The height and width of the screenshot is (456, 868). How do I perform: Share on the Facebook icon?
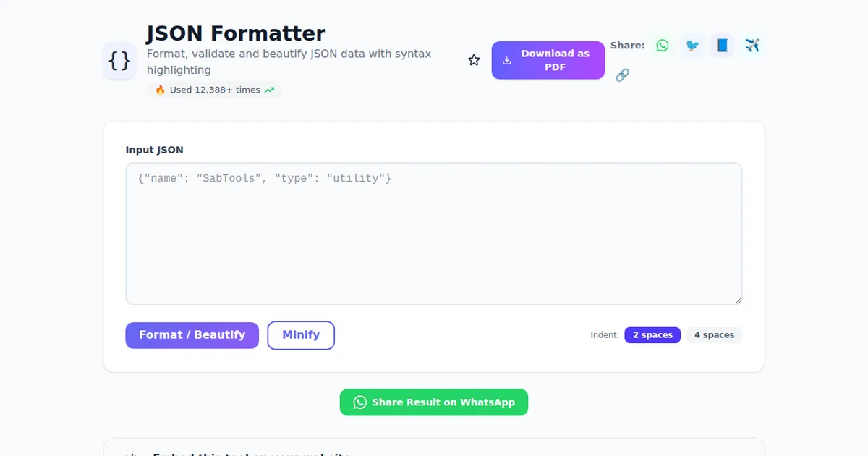point(722,45)
